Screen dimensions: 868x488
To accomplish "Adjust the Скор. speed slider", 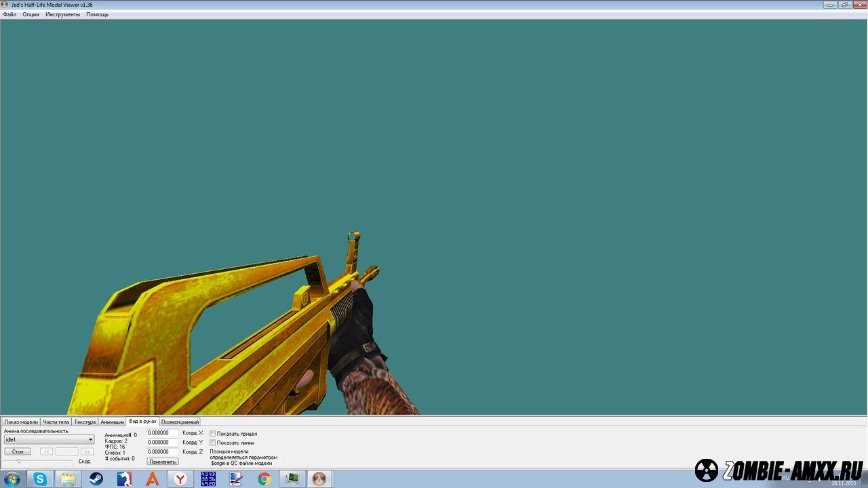I will click(39, 461).
